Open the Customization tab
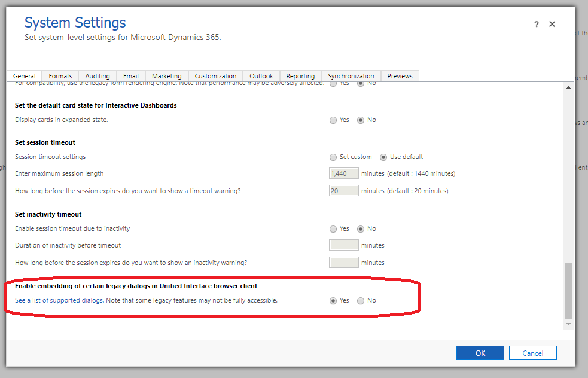Image resolution: width=588 pixels, height=378 pixels. pos(215,75)
